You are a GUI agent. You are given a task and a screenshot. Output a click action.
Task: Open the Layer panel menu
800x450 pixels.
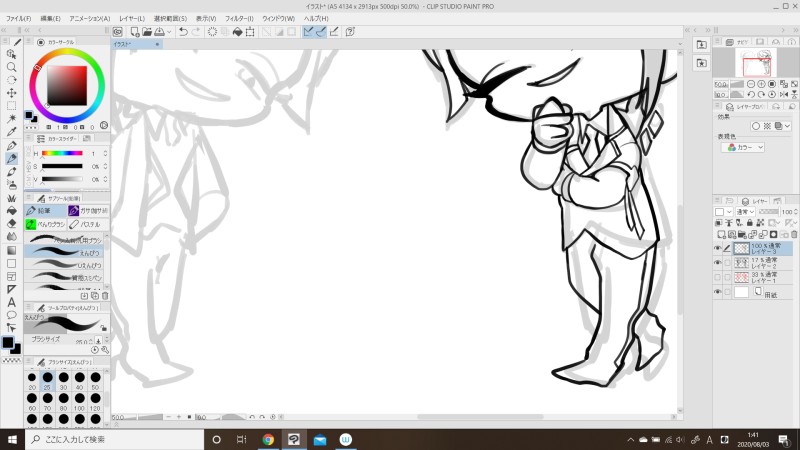point(718,201)
